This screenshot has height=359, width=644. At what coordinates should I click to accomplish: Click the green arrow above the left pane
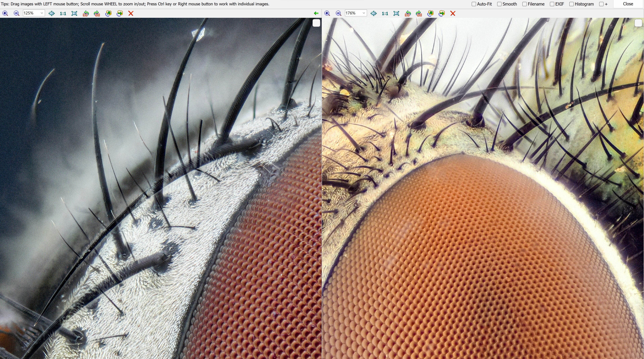(316, 13)
